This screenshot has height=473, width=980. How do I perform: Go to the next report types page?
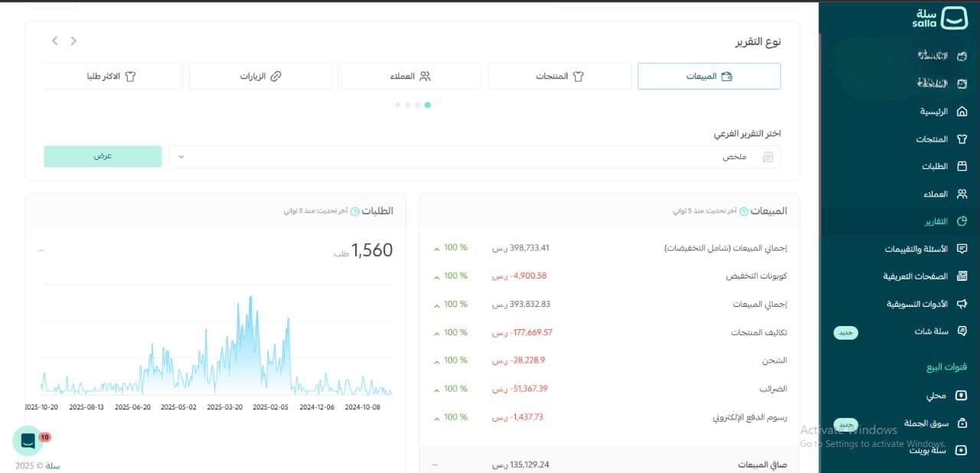pyautogui.click(x=55, y=41)
